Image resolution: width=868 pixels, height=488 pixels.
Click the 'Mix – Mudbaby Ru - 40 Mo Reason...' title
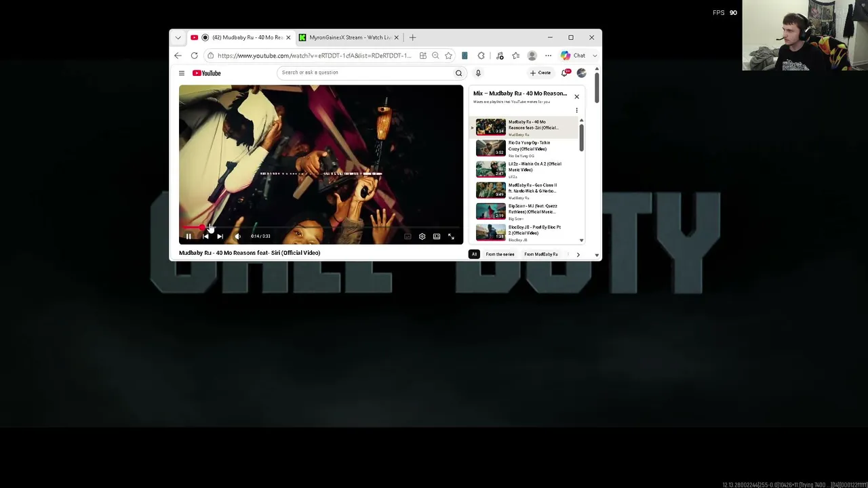[520, 94]
